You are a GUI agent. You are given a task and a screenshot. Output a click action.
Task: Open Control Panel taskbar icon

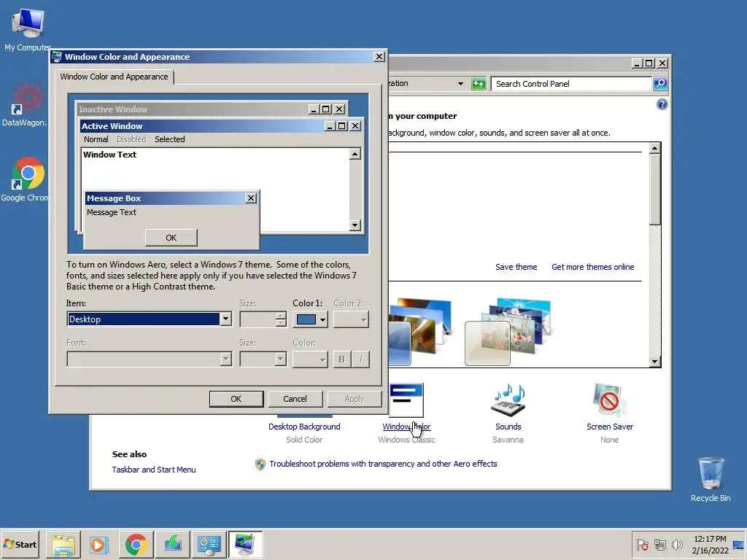(x=209, y=544)
